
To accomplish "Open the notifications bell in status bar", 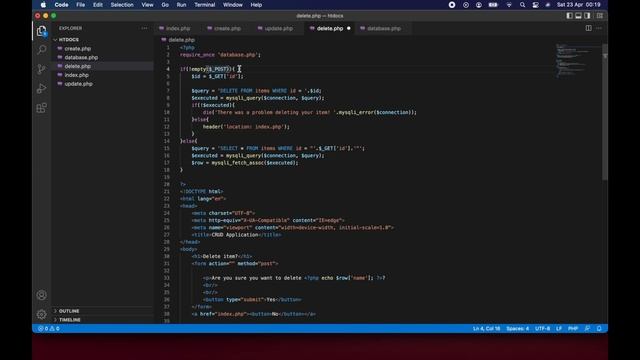I will pyautogui.click(x=599, y=329).
